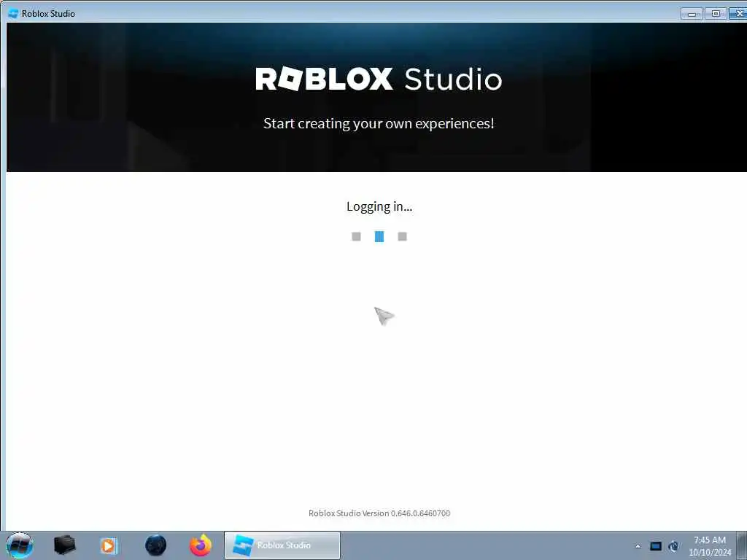Click the Windows Start orb

coord(20,545)
